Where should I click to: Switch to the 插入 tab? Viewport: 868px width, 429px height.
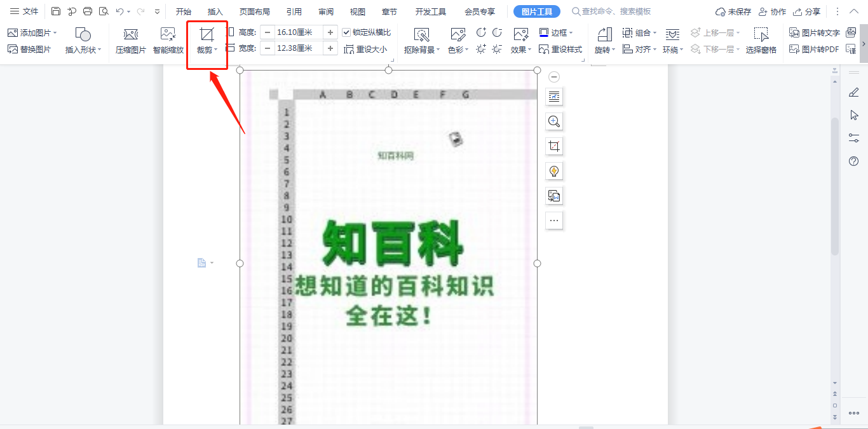coord(215,11)
